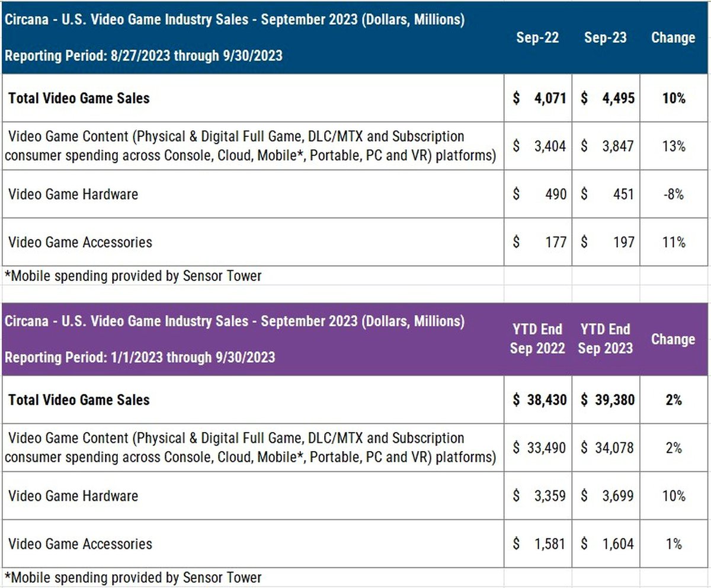This screenshot has height=588, width=711.
Task: Select the $3,404 video game content cell
Action: click(x=538, y=146)
